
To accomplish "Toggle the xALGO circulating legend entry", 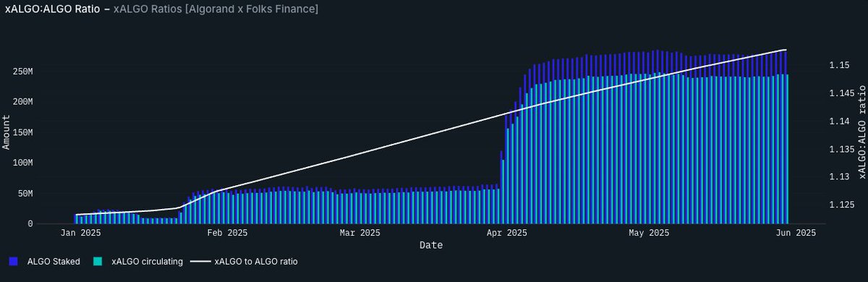I will coord(138,261).
